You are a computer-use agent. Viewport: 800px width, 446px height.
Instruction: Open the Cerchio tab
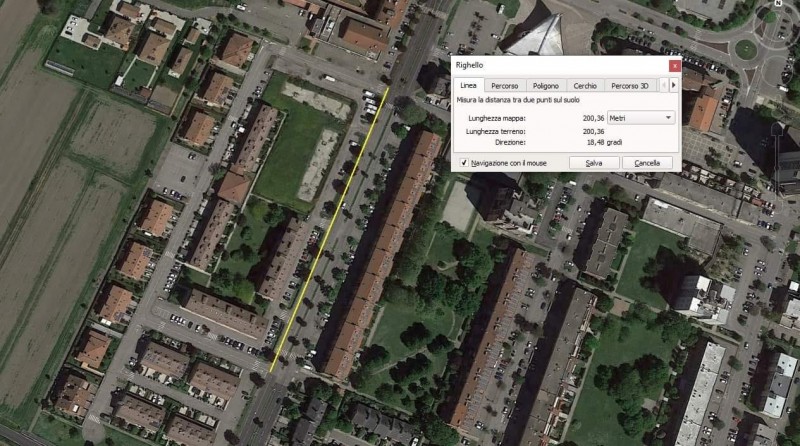click(585, 86)
